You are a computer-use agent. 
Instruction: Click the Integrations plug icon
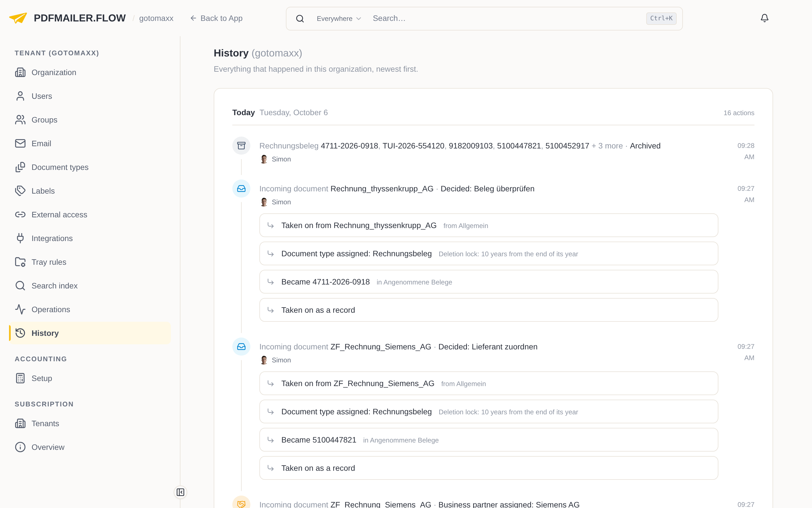pos(20,238)
